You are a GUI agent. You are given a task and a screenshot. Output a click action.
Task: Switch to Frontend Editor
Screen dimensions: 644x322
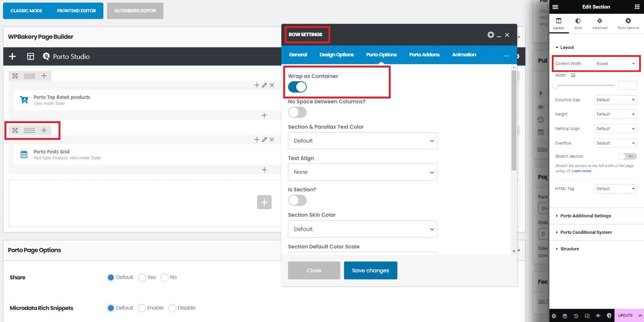pos(76,11)
